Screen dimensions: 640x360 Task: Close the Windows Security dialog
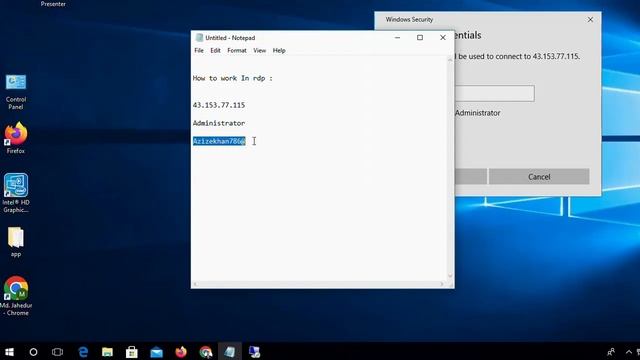coord(590,20)
